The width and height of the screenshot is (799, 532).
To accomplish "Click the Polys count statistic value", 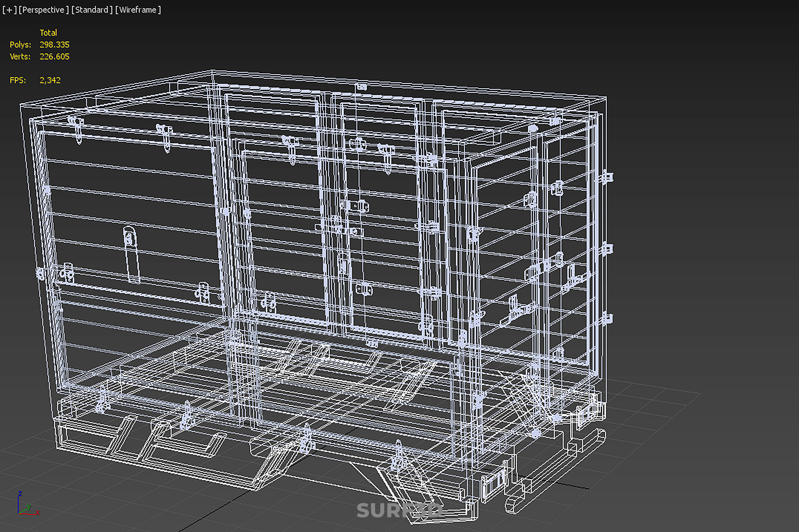I will pyautogui.click(x=54, y=44).
